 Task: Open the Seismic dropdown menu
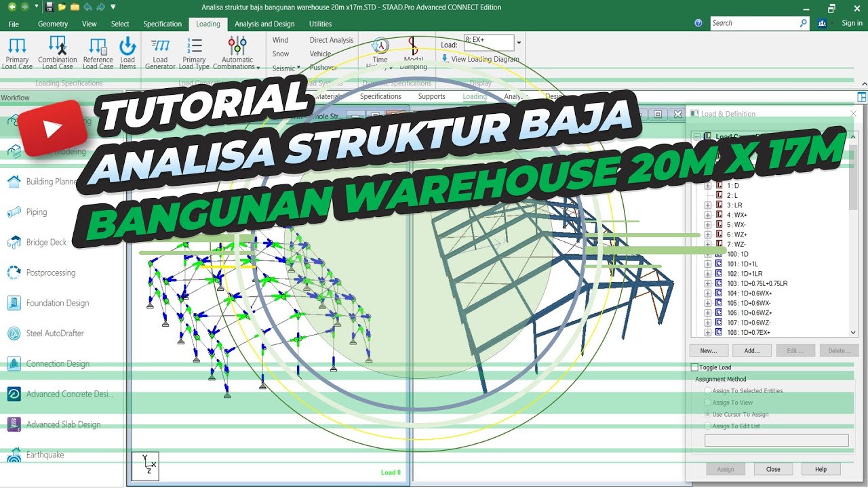[x=285, y=68]
